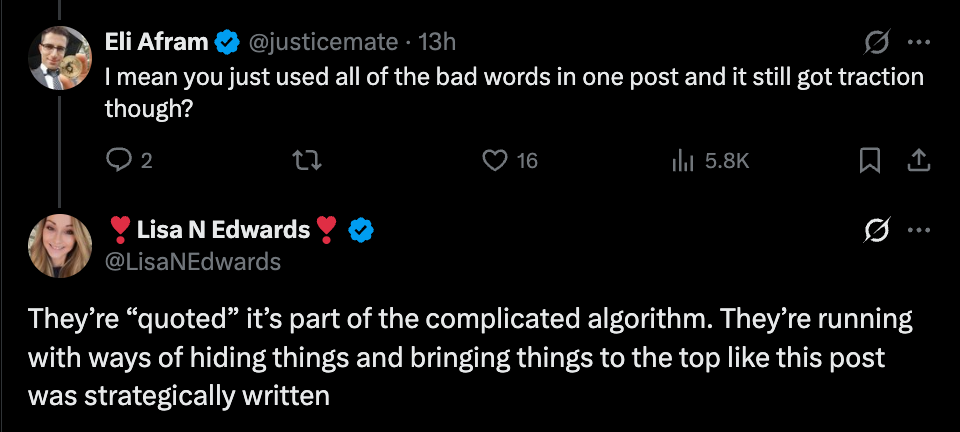Visit the @LisaNEdwards handle link
Viewport: 960px width, 432px height.
click(193, 262)
